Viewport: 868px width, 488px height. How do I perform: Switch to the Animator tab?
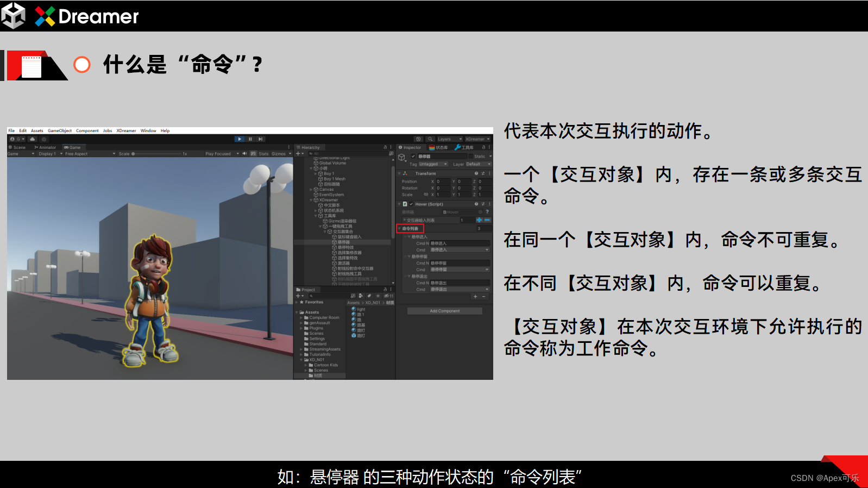[x=46, y=147]
